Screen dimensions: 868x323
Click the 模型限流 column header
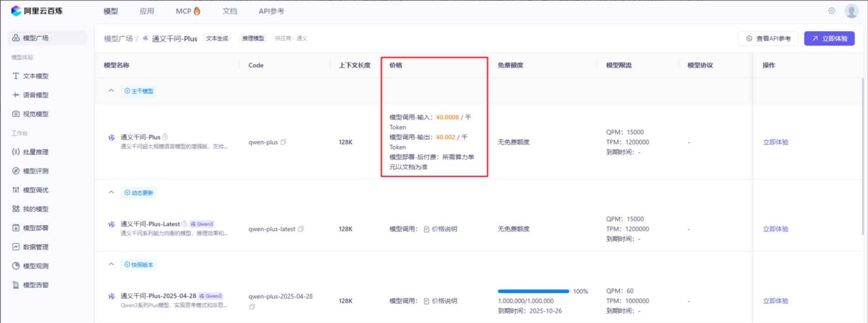(619, 65)
